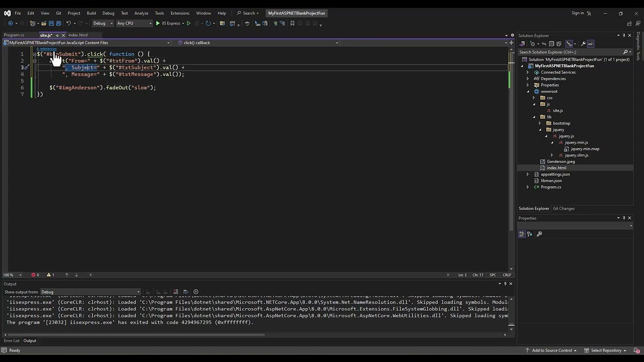Click the Sign in link
644x362 pixels.
pyautogui.click(x=578, y=13)
